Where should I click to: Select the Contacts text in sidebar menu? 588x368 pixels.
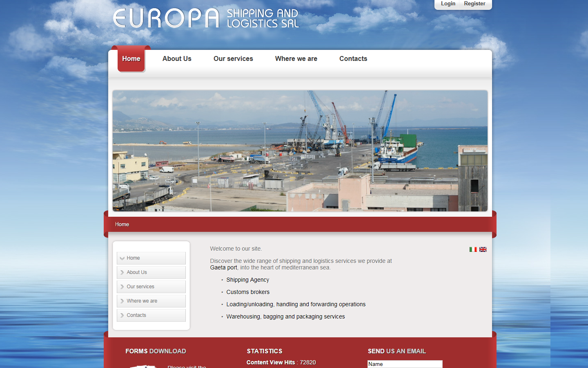click(x=136, y=315)
